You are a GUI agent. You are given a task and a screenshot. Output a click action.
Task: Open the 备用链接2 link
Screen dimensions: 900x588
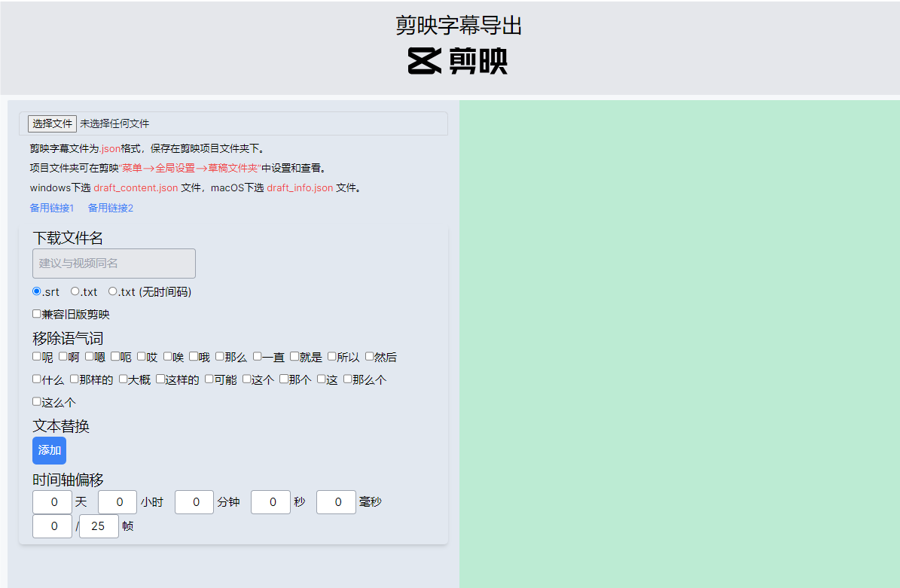coord(111,208)
